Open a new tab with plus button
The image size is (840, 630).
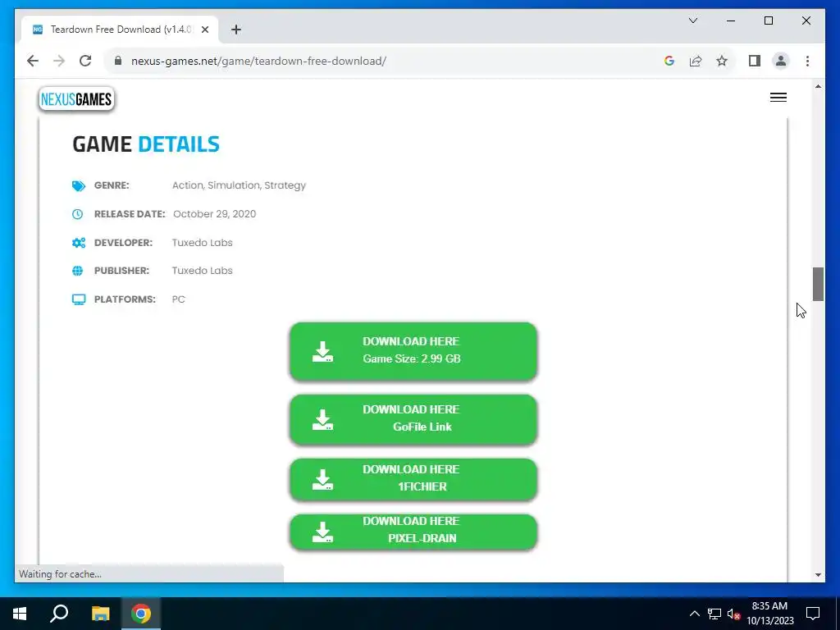236,30
